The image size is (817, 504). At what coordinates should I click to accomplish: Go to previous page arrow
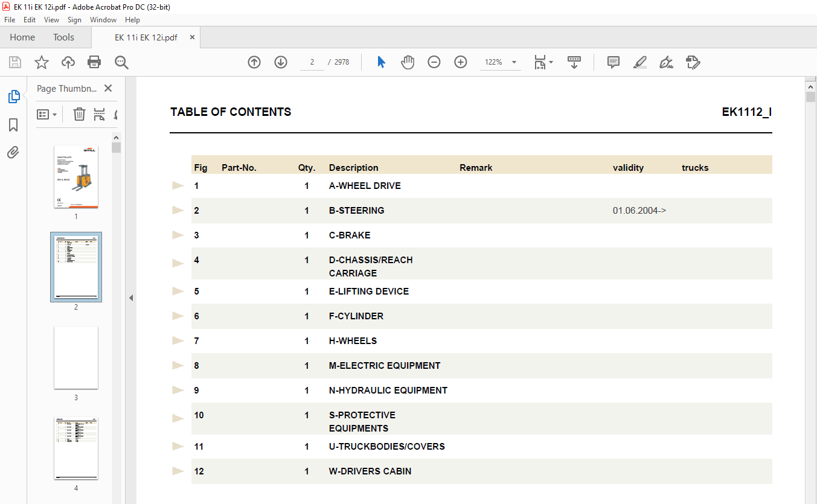coord(254,62)
